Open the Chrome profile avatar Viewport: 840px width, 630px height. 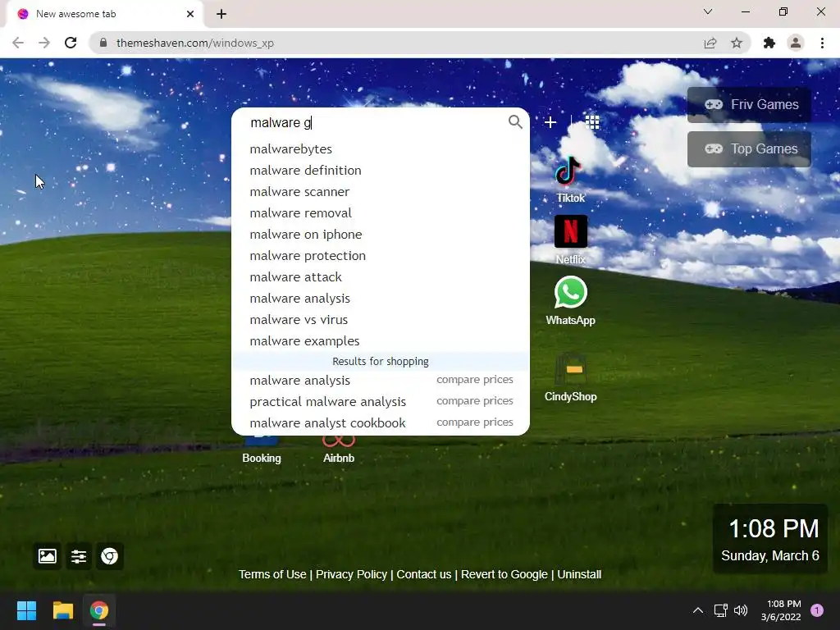coord(796,43)
